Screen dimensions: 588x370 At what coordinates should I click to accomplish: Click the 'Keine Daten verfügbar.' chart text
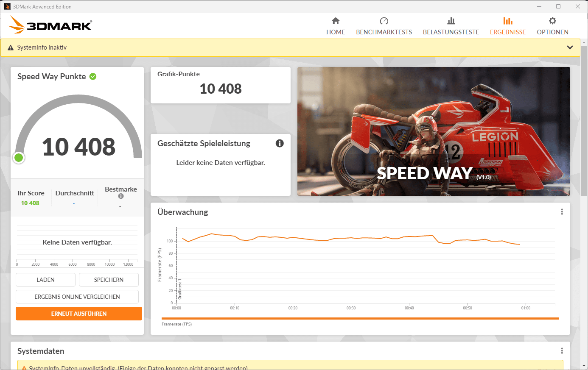(77, 242)
